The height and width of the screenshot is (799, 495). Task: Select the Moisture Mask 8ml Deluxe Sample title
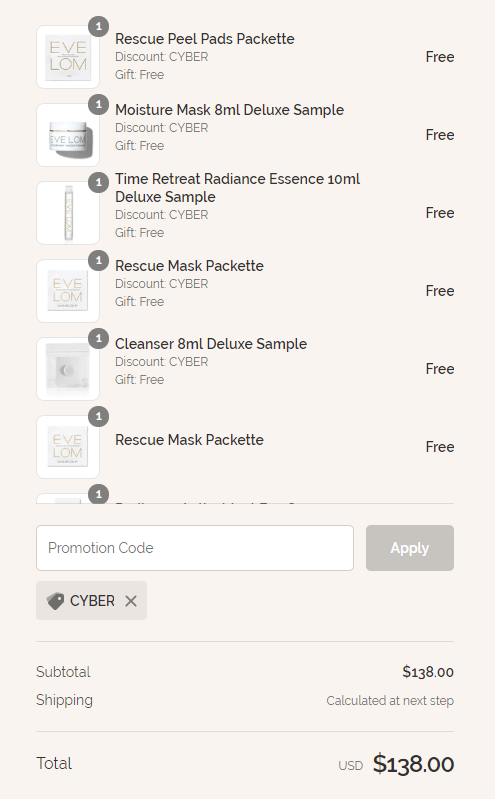[x=229, y=110]
